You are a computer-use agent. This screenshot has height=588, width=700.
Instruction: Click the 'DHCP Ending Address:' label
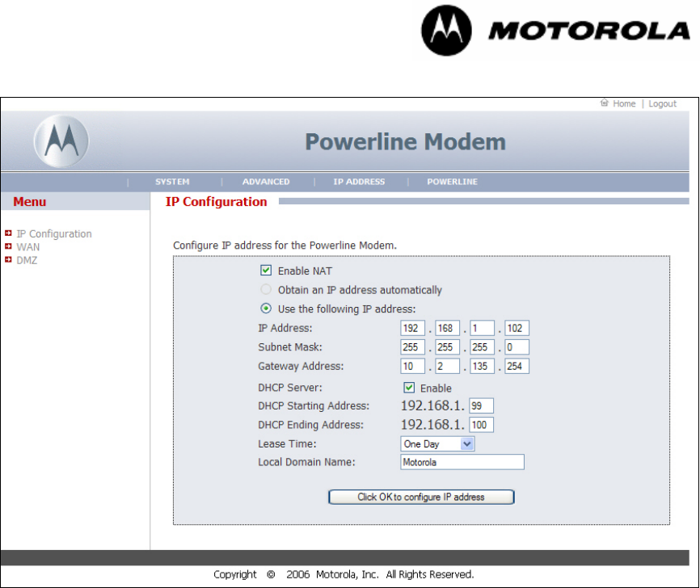(x=310, y=425)
